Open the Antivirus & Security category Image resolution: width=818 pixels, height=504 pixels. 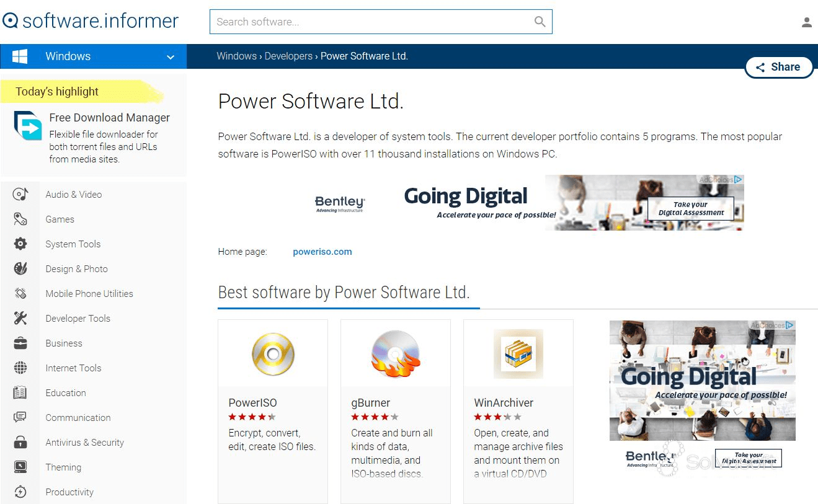pos(85,443)
